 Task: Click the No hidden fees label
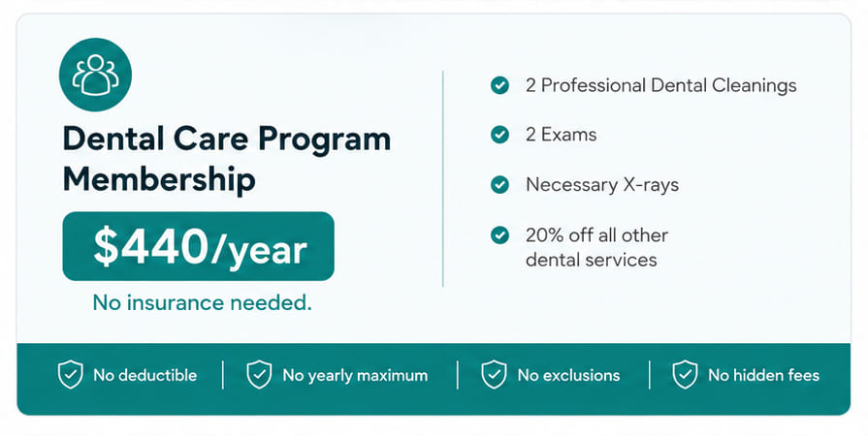pyautogui.click(x=764, y=375)
